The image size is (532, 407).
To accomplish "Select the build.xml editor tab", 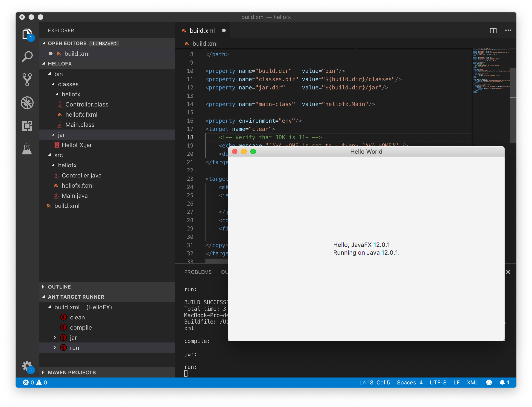I will 202,30.
